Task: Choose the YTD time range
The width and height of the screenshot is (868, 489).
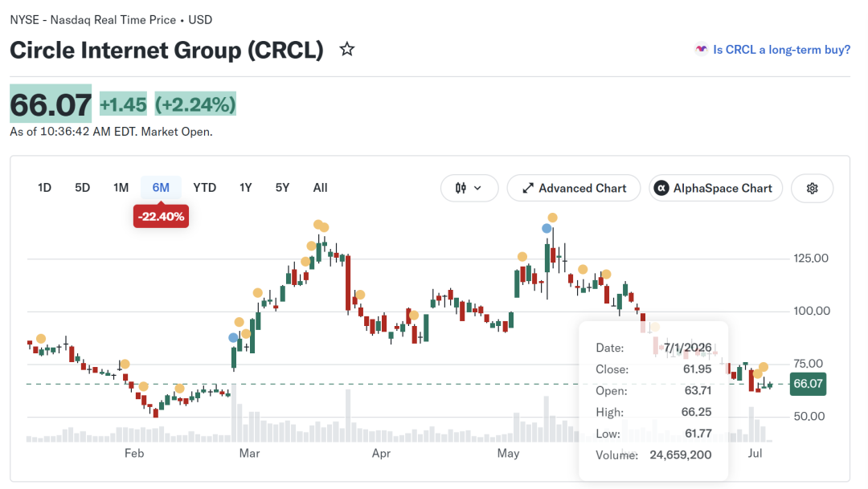Action: click(x=204, y=188)
